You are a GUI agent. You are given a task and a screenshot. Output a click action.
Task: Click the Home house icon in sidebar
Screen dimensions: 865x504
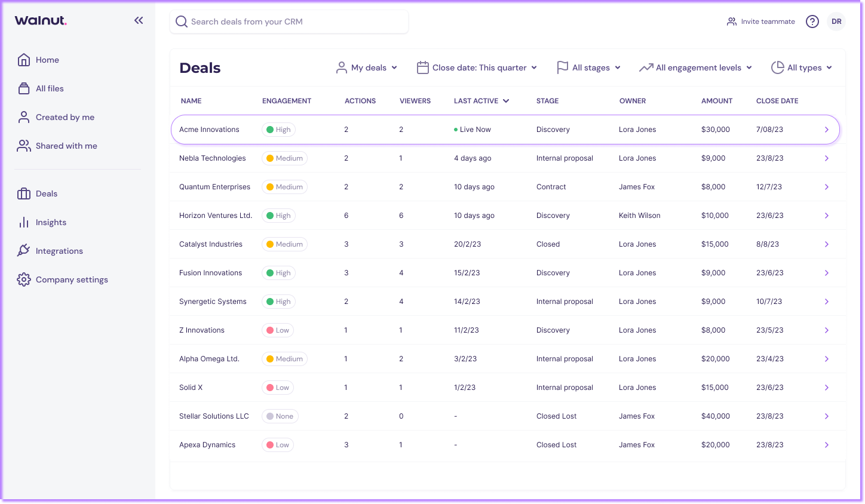click(x=24, y=60)
